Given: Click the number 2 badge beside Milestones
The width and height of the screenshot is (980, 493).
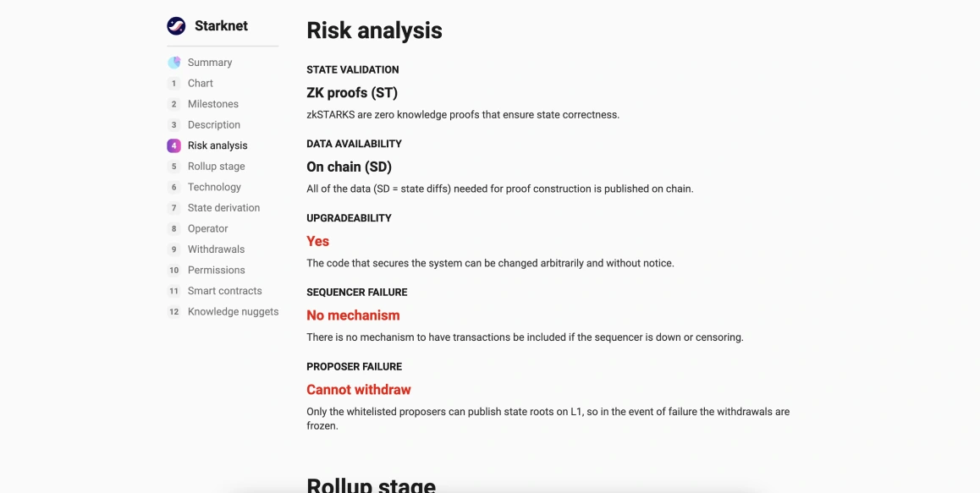Looking at the screenshot, I should [173, 104].
